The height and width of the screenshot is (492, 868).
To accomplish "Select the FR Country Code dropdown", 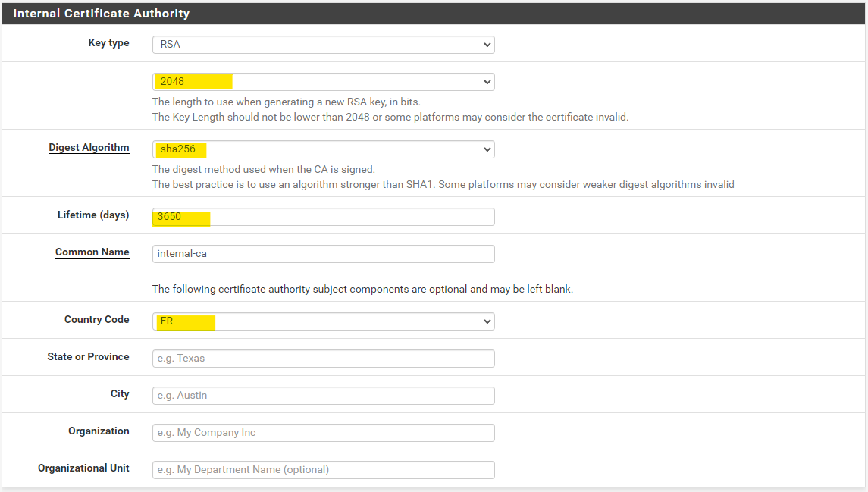I will tap(323, 321).
